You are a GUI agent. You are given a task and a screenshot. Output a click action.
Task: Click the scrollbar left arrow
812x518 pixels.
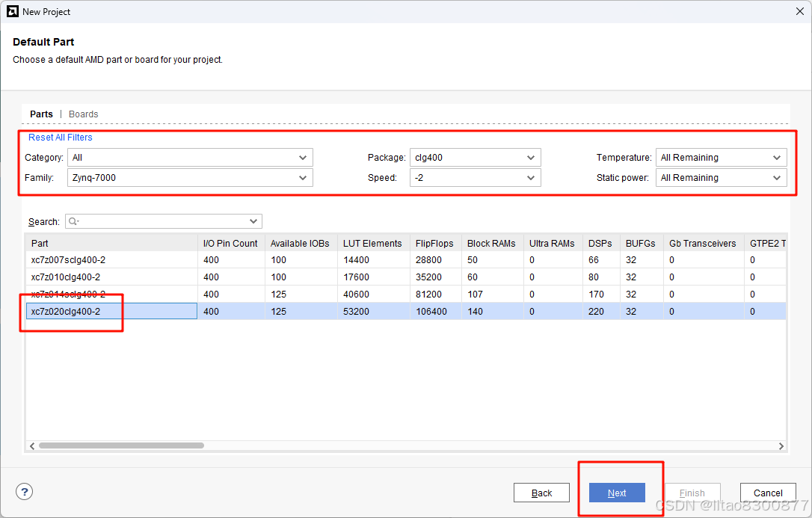(x=32, y=445)
